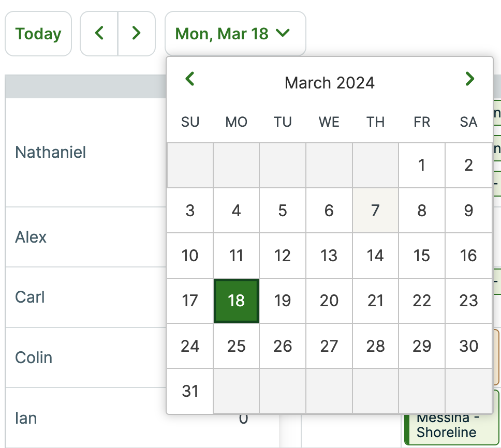Open Ian's schedule row
Viewport: 501px width, 448px height.
[x=25, y=418]
